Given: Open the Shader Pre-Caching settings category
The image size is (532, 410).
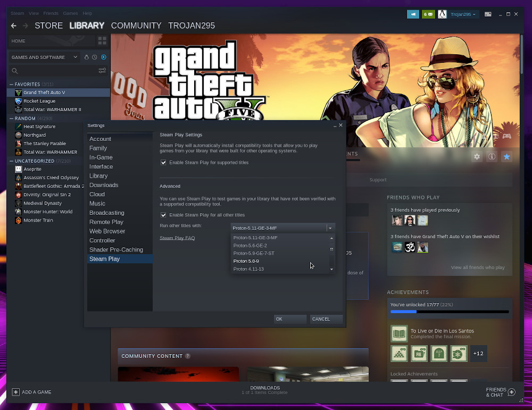Looking at the screenshot, I should click(119, 249).
